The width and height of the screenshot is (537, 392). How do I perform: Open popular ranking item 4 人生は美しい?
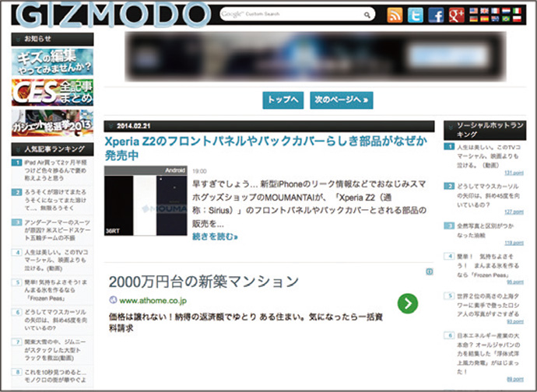[x=56, y=261]
